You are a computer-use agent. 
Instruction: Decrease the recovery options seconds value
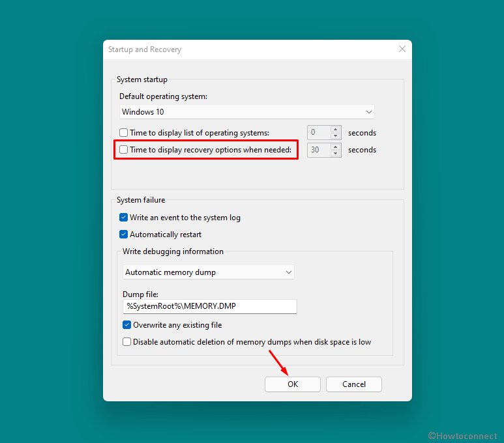click(x=336, y=154)
